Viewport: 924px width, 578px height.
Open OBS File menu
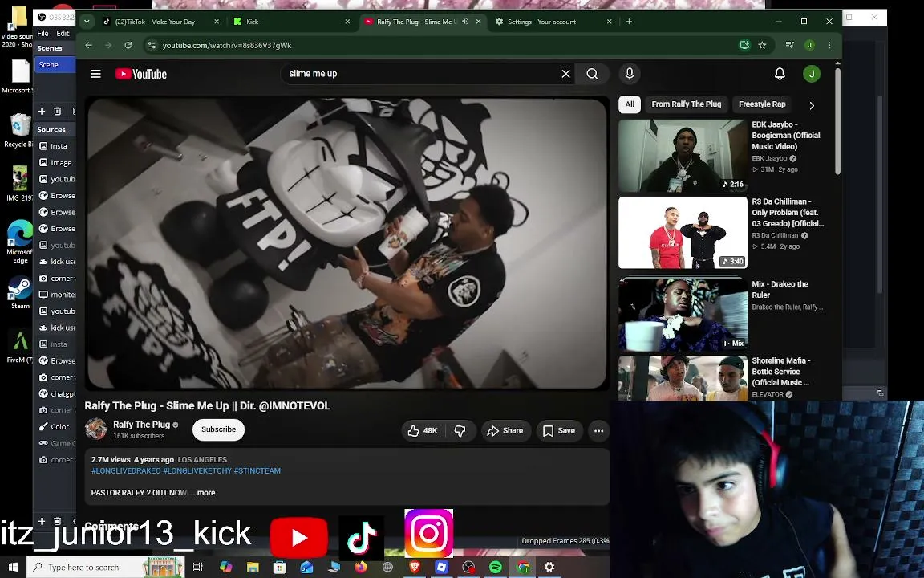[x=43, y=33]
